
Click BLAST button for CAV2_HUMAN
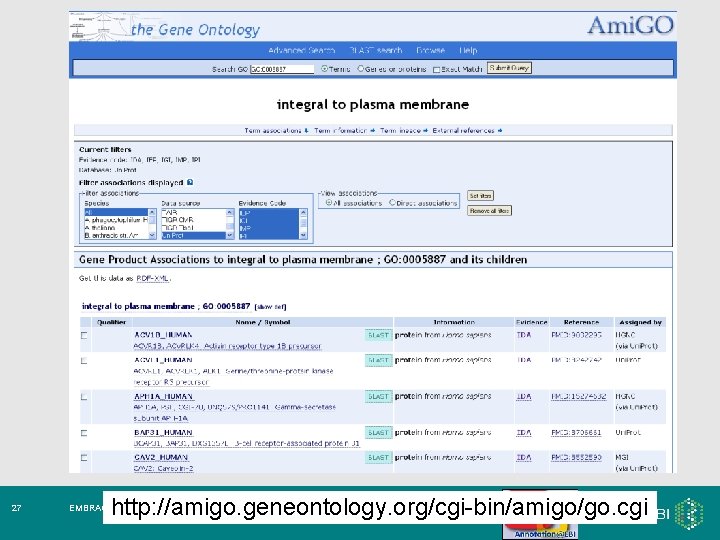[x=378, y=457]
